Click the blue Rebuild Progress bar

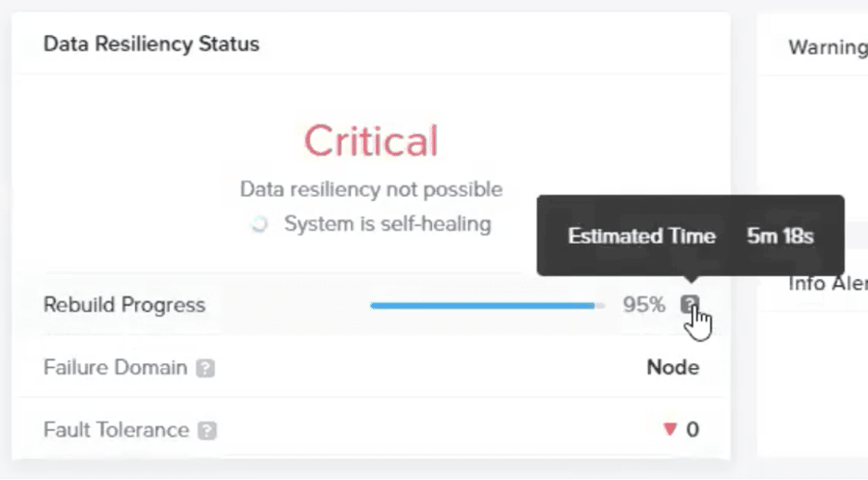pyautogui.click(x=488, y=305)
